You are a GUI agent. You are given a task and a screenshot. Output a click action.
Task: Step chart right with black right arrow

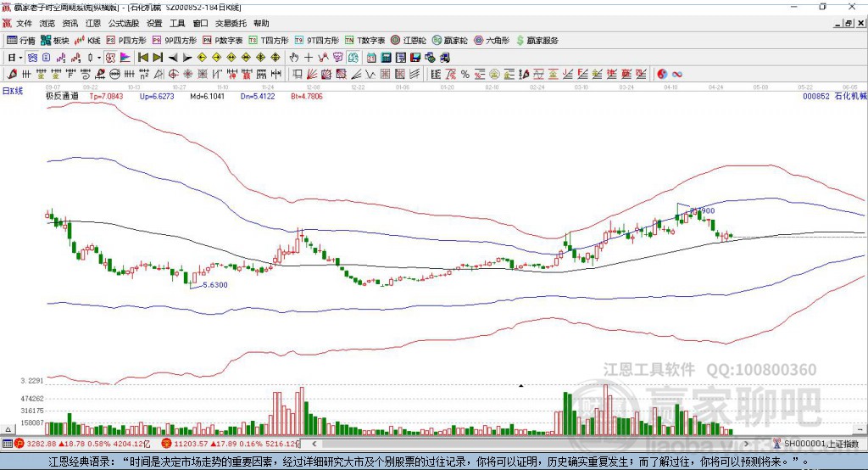click(x=187, y=58)
